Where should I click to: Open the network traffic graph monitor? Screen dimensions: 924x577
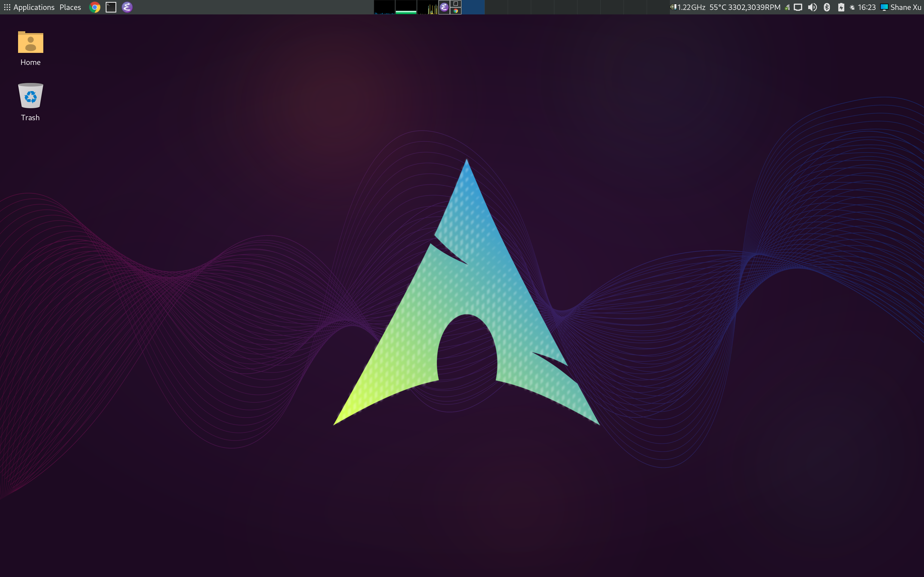click(428, 8)
